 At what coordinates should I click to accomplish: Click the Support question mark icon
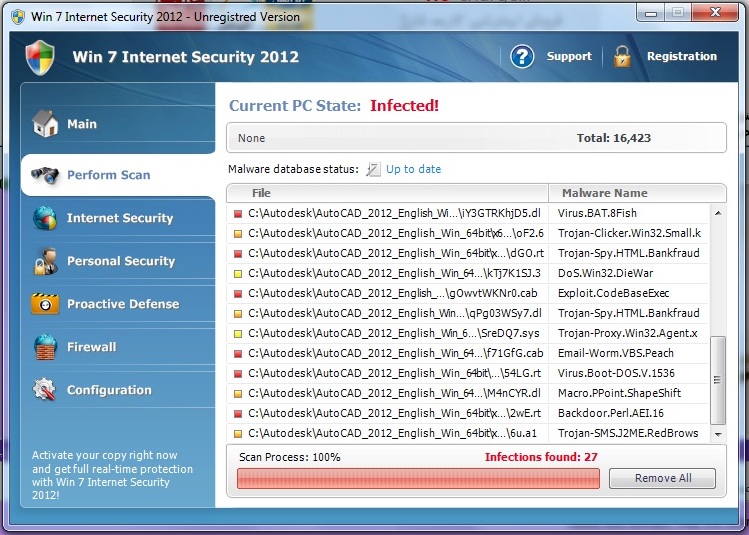pyautogui.click(x=522, y=57)
